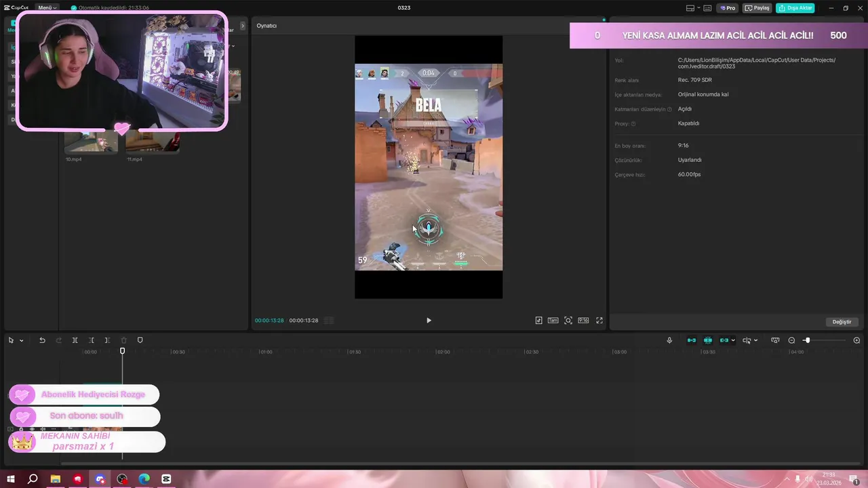Image resolution: width=868 pixels, height=488 pixels.
Task: Split clip at playhead
Action: tap(75, 340)
